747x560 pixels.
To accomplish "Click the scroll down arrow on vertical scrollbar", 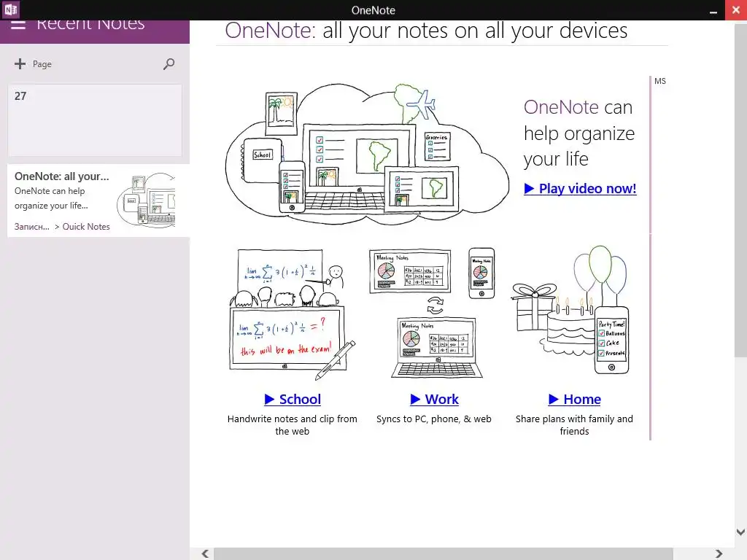I will pos(740,532).
